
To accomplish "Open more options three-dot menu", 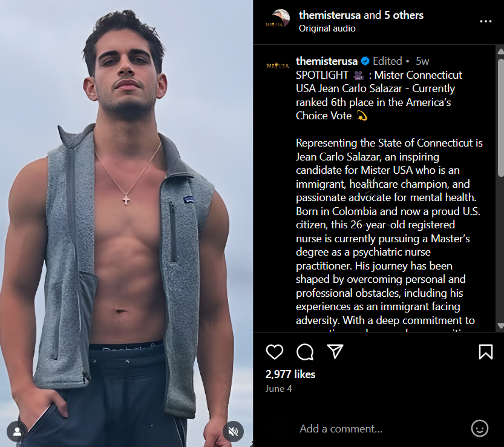I will (x=485, y=21).
